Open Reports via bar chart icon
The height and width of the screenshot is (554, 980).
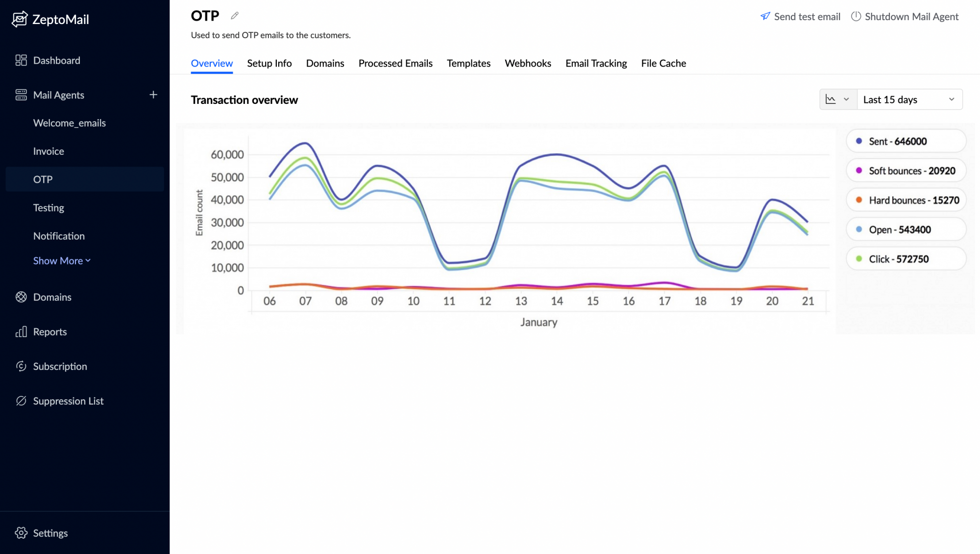coord(21,332)
